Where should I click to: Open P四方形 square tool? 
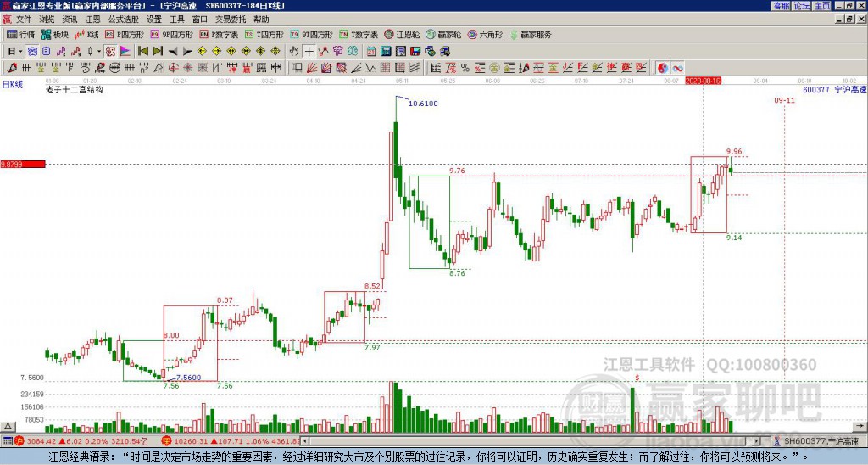[125, 34]
